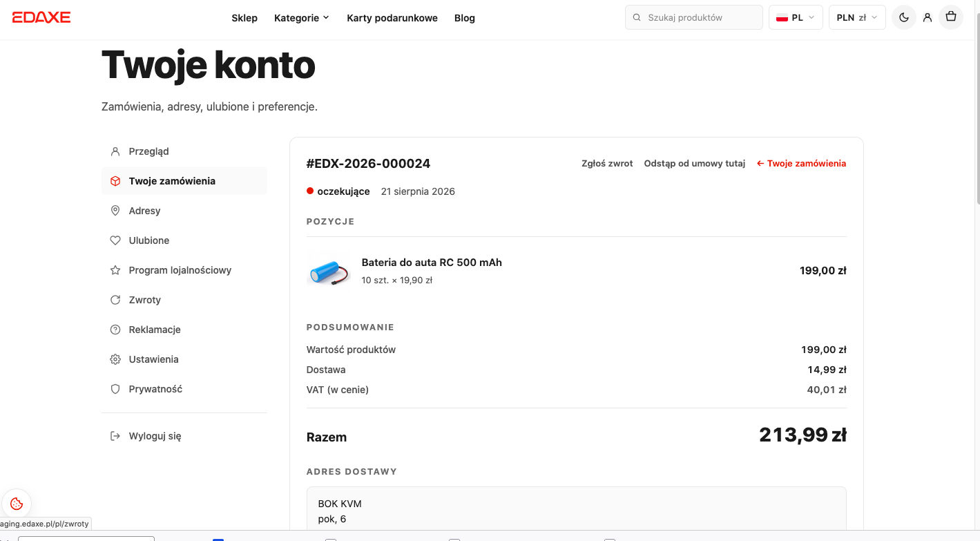The width and height of the screenshot is (980, 541).
Task: Click the oczekujące status label
Action: pyautogui.click(x=343, y=191)
